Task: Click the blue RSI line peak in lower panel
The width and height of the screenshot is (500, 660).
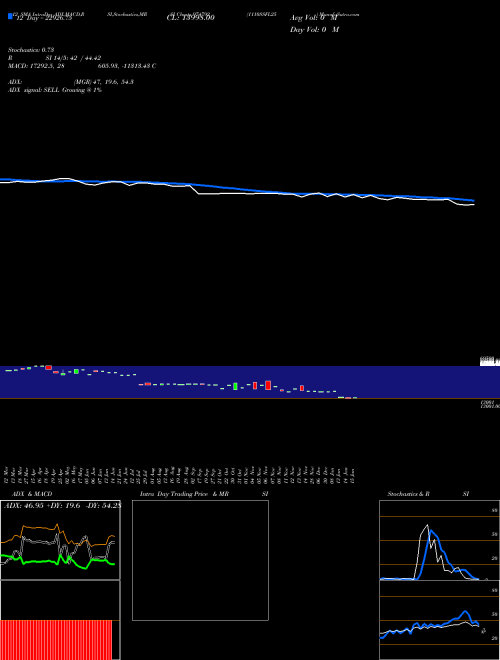Action: click(465, 612)
